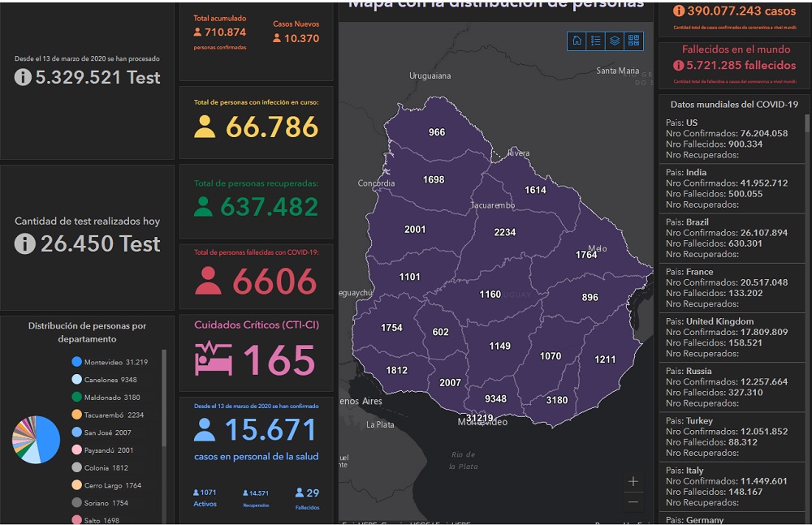Select the Brazil entry in world data
The height and width of the screenshot is (525, 812).
pos(731,238)
